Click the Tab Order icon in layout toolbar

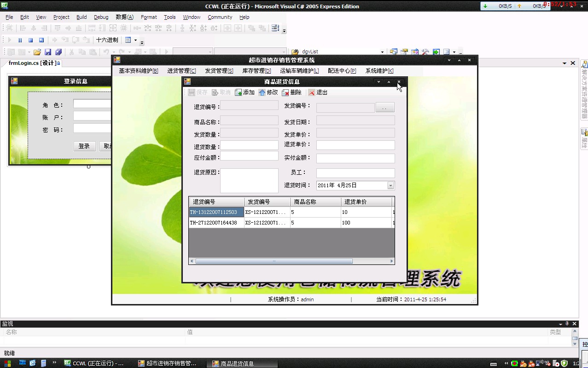pyautogui.click(x=275, y=28)
